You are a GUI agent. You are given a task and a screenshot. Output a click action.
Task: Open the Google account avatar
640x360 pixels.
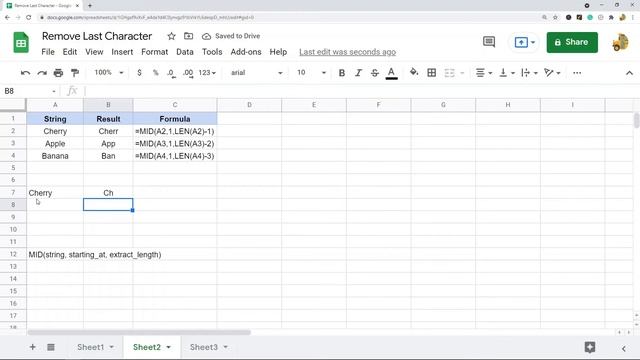(x=620, y=42)
